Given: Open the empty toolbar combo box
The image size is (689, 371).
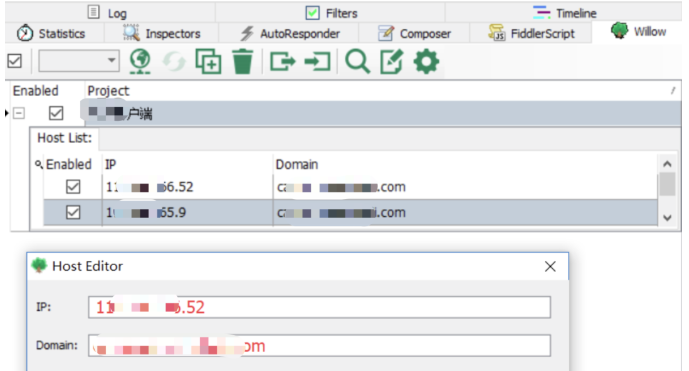Looking at the screenshot, I should click(79, 61).
